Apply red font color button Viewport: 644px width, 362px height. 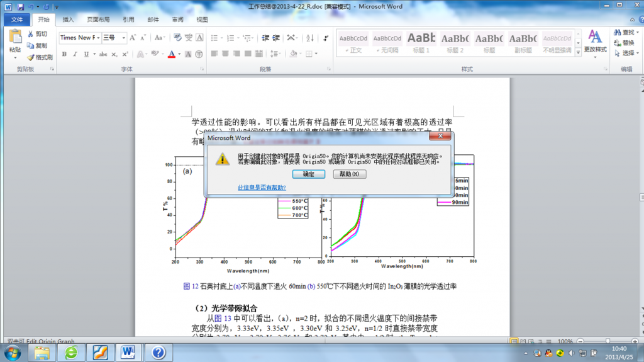[x=172, y=54]
